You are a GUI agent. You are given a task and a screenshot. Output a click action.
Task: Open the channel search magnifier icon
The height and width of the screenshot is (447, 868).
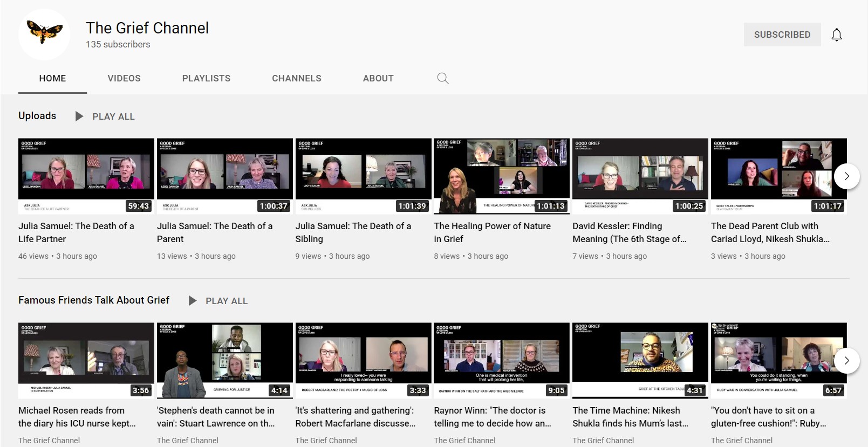click(x=443, y=78)
